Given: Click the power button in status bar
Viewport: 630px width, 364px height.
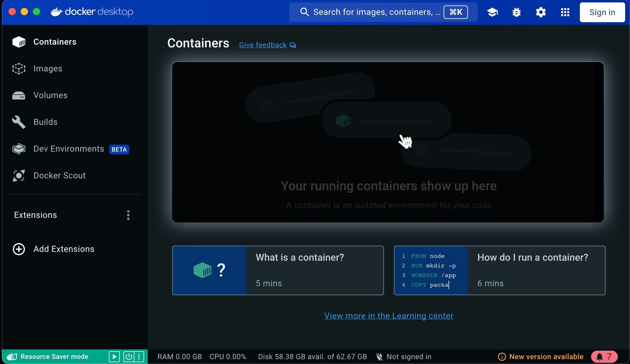Looking at the screenshot, I should tap(129, 356).
